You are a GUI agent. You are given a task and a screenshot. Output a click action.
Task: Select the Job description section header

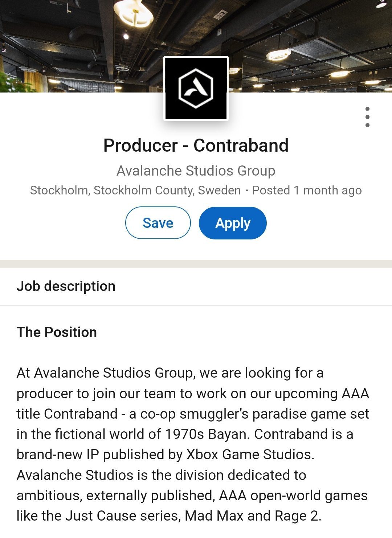click(66, 286)
